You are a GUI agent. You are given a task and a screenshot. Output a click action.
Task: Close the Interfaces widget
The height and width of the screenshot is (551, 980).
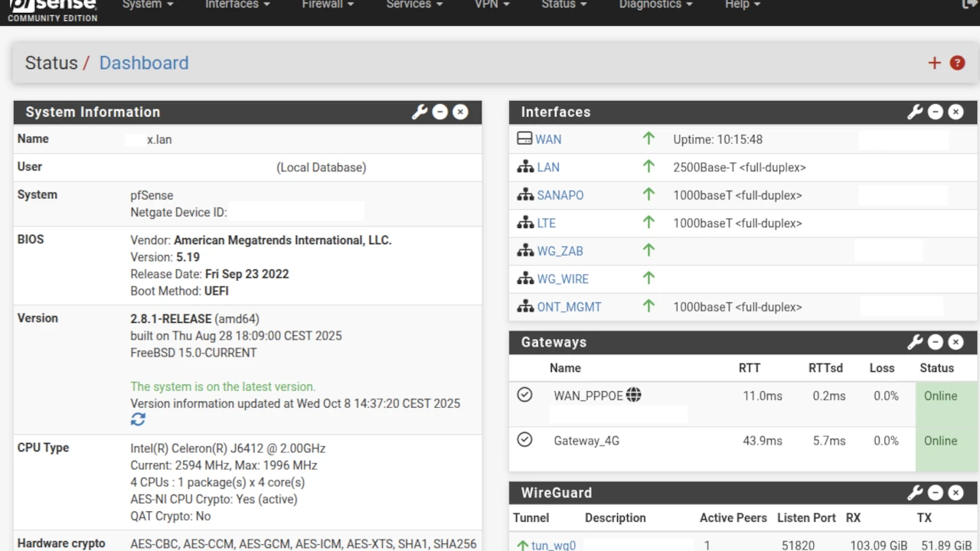coord(955,112)
